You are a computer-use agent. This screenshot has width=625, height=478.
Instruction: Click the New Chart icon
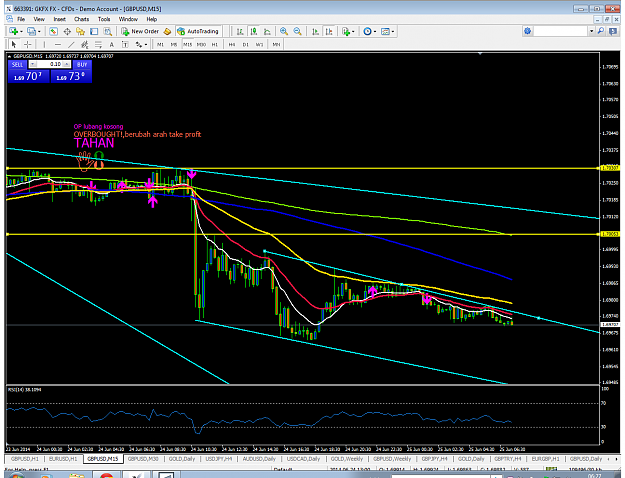(x=14, y=31)
